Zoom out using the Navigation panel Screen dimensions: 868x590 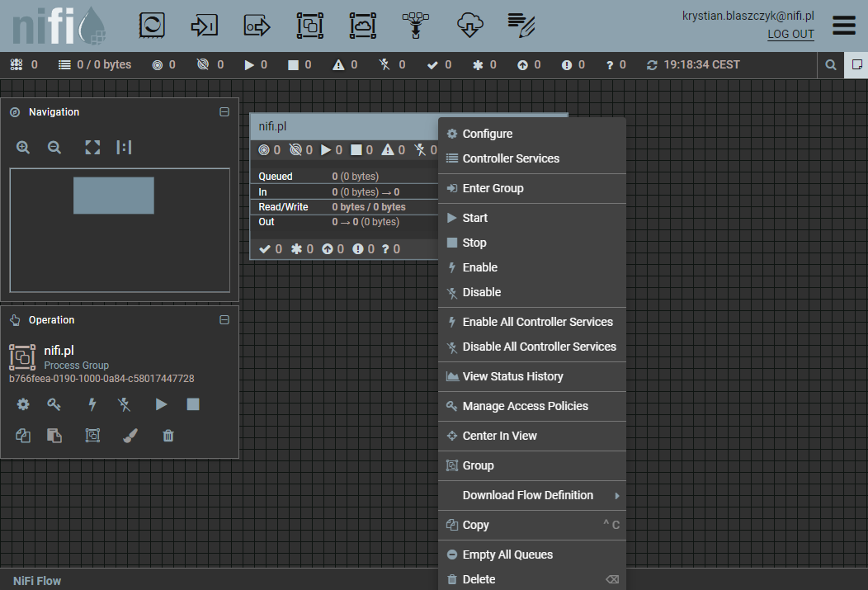(54, 147)
